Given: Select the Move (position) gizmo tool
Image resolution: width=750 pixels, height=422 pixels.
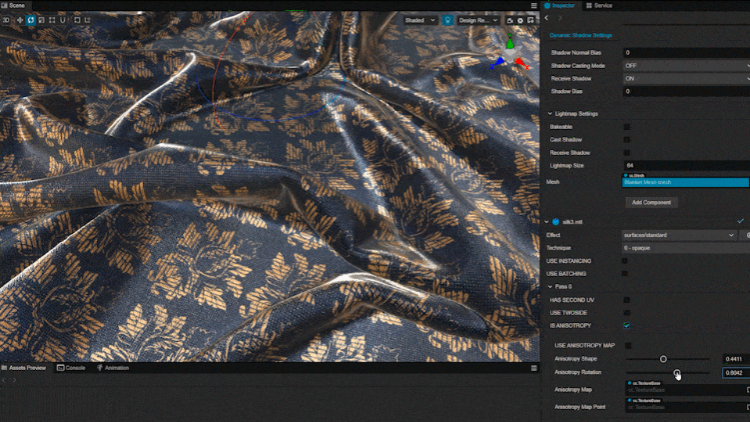Looking at the screenshot, I should click(x=20, y=20).
